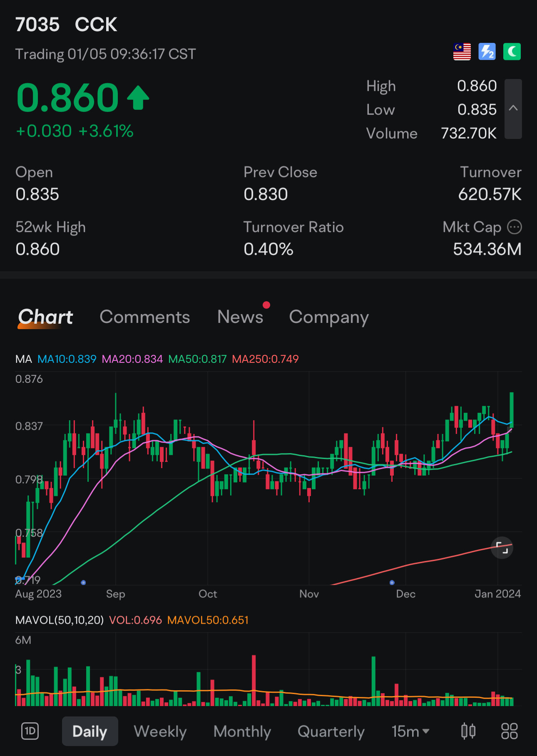
Task: Open Mkt Cap more info icon
Action: (515, 227)
